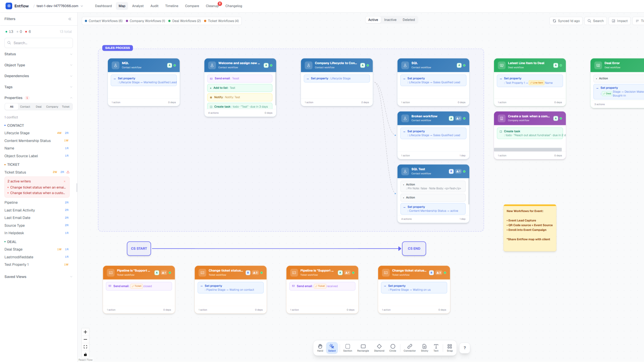Activate the Select tool

(x=332, y=348)
